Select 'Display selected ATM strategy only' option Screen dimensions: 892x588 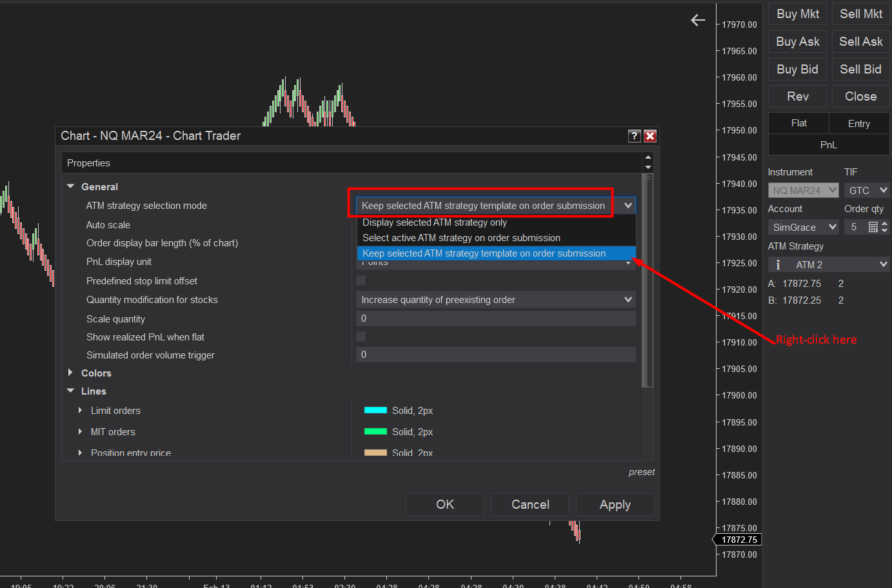(x=435, y=222)
